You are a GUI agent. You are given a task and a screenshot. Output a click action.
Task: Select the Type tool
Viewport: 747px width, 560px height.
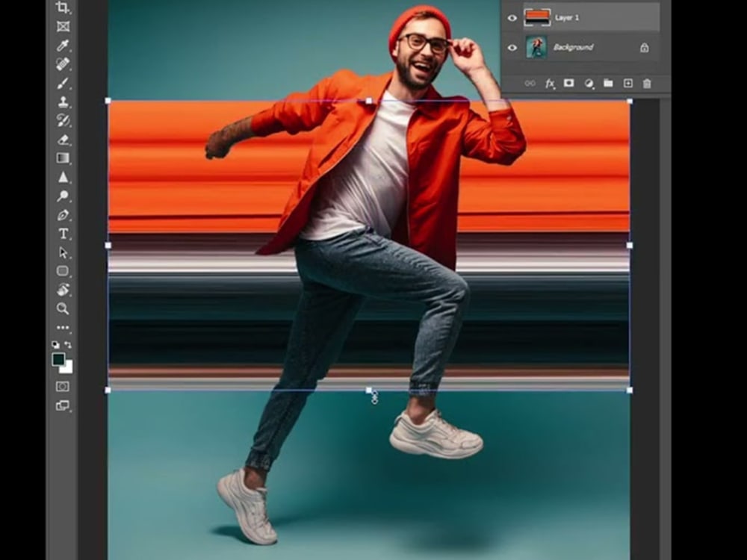(63, 234)
